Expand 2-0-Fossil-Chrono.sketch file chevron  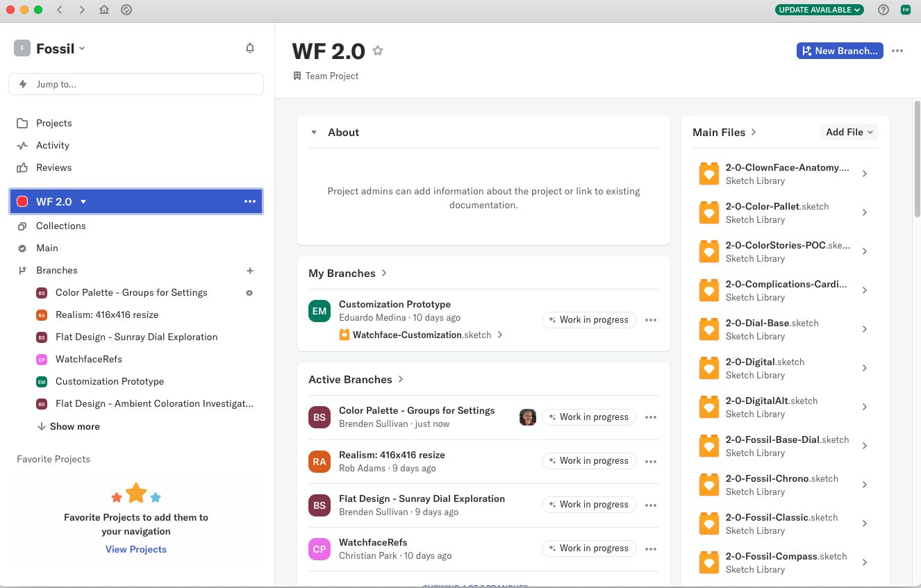865,485
